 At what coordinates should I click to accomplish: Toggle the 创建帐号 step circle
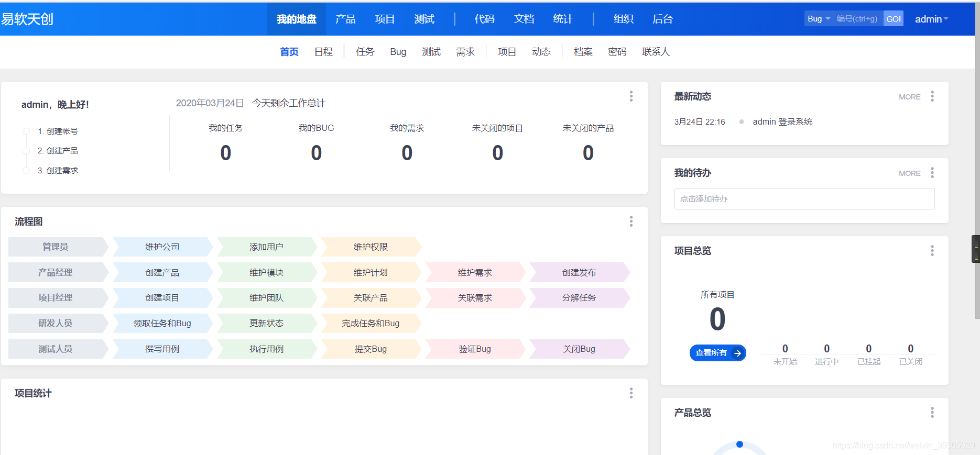(26, 131)
